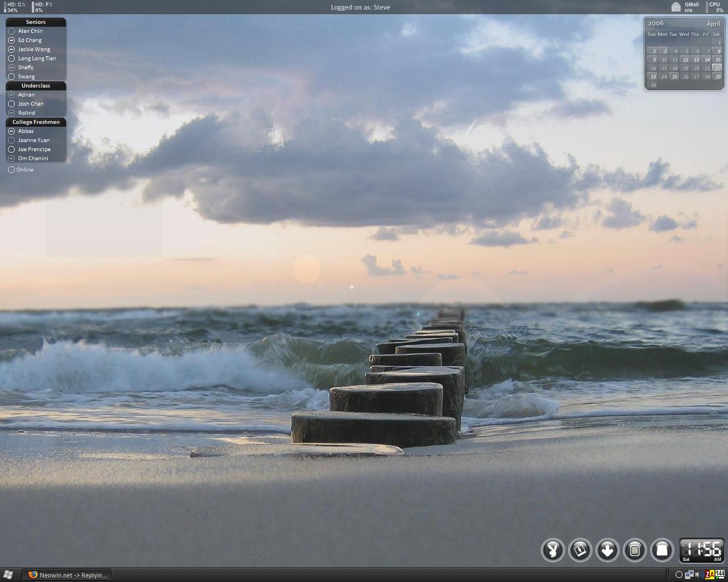Toggle the Online status circle
The image size is (728, 582).
(11, 170)
